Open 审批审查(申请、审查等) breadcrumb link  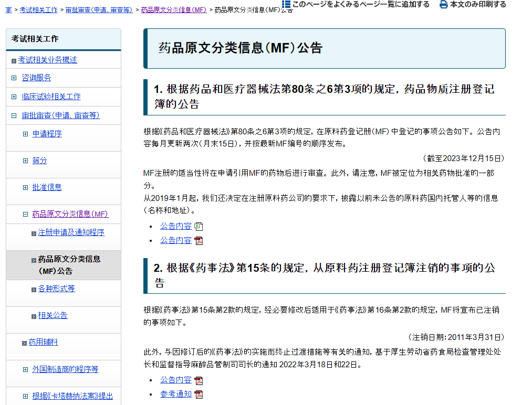(99, 10)
